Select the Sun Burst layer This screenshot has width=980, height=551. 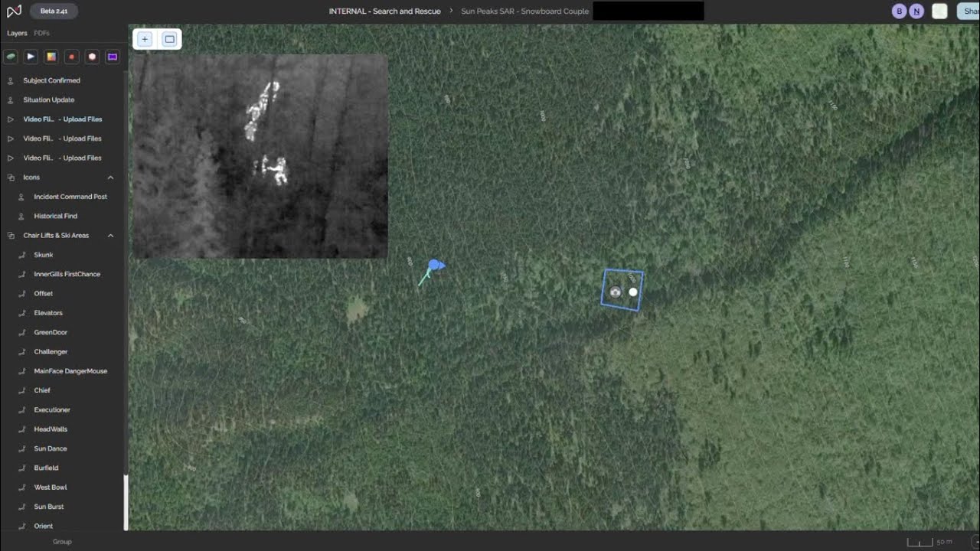click(49, 507)
